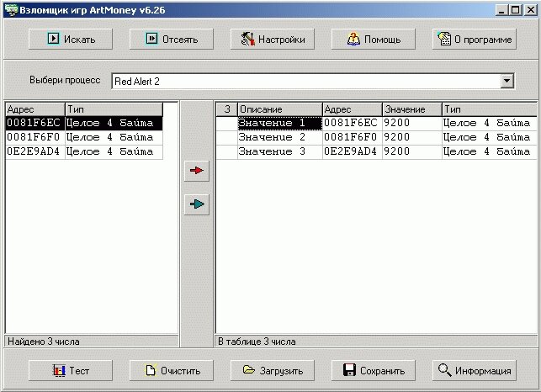The width and height of the screenshot is (541, 392).
Task: Click value 9200 in Значение 3 row
Action: [x=412, y=151]
